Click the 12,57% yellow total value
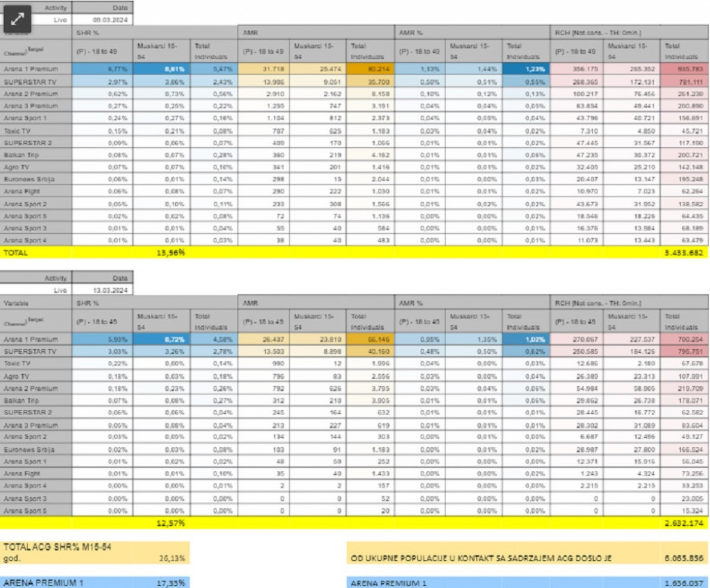 (171, 522)
